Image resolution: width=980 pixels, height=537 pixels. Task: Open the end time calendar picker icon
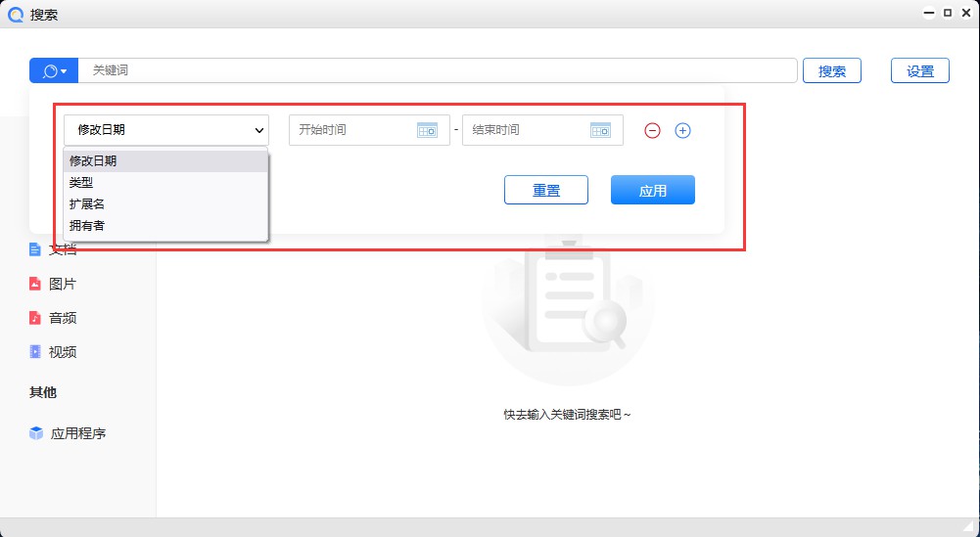point(600,130)
